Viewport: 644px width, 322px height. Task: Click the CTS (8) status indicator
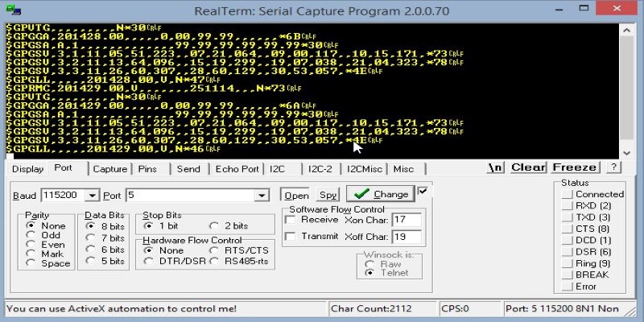568,229
